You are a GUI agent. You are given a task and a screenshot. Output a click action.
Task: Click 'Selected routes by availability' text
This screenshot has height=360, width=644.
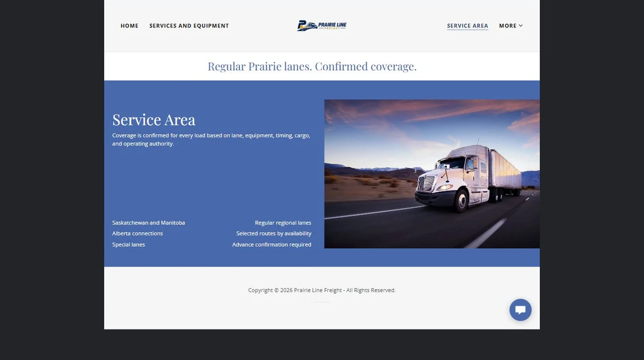(x=274, y=234)
